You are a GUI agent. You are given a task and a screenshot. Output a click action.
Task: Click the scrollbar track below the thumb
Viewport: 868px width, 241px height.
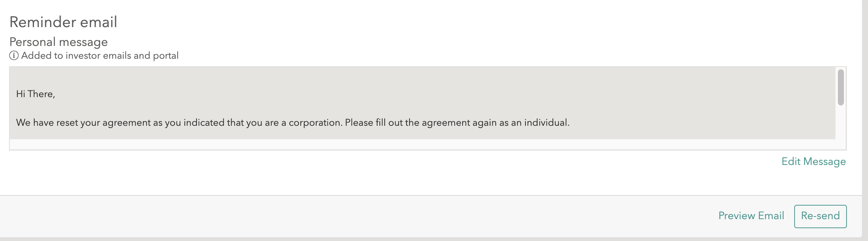click(x=841, y=127)
